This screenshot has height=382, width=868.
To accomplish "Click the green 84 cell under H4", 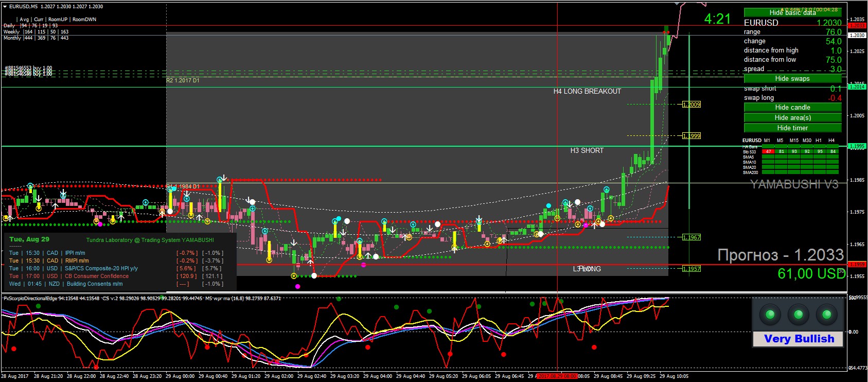I will point(832,151).
